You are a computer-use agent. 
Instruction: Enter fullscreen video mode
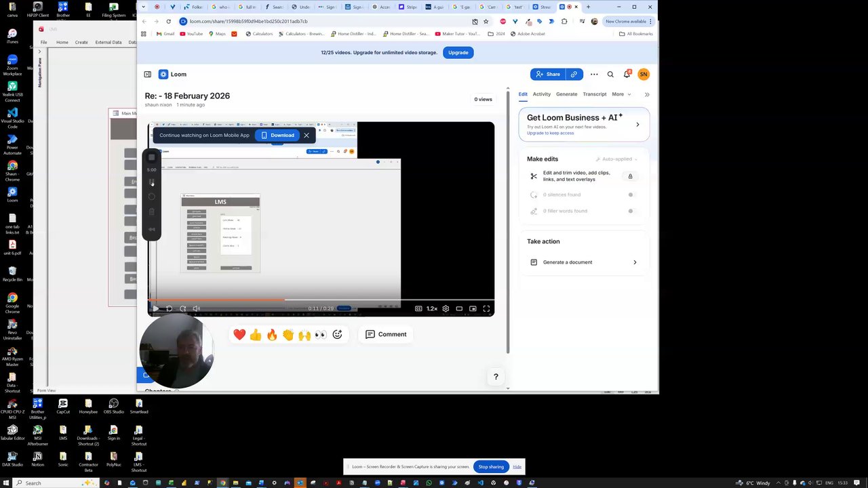pyautogui.click(x=486, y=309)
